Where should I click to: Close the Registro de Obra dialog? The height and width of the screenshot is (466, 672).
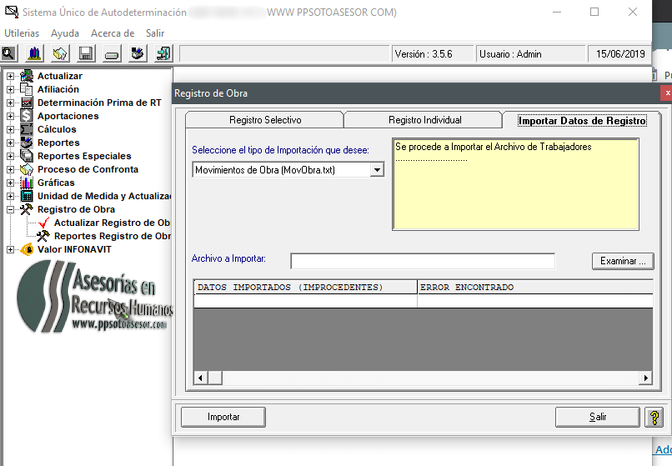click(x=667, y=93)
